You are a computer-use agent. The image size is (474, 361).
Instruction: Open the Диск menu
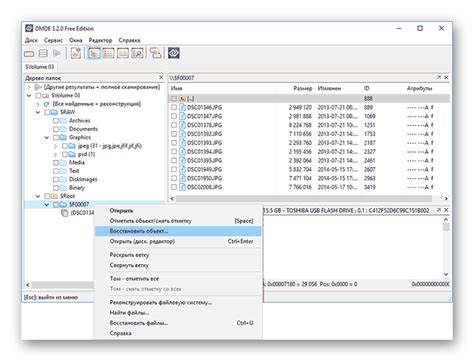[x=31, y=40]
